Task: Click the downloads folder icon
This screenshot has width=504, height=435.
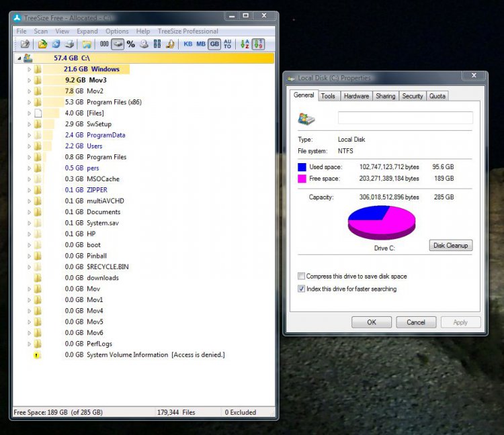Action: pyautogui.click(x=38, y=278)
